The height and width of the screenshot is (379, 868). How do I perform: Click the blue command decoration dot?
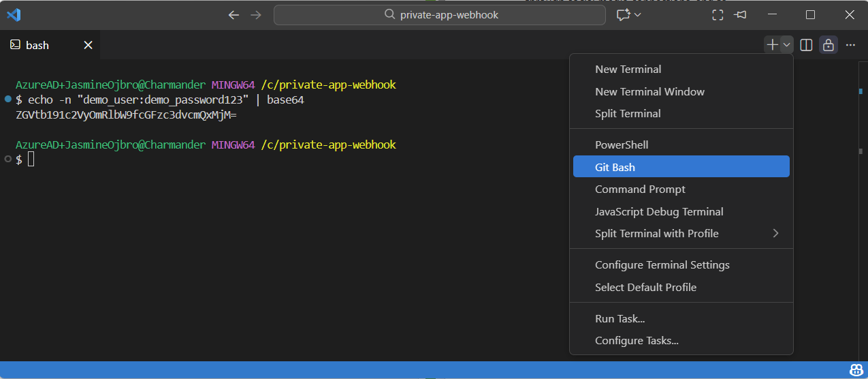[x=7, y=100]
